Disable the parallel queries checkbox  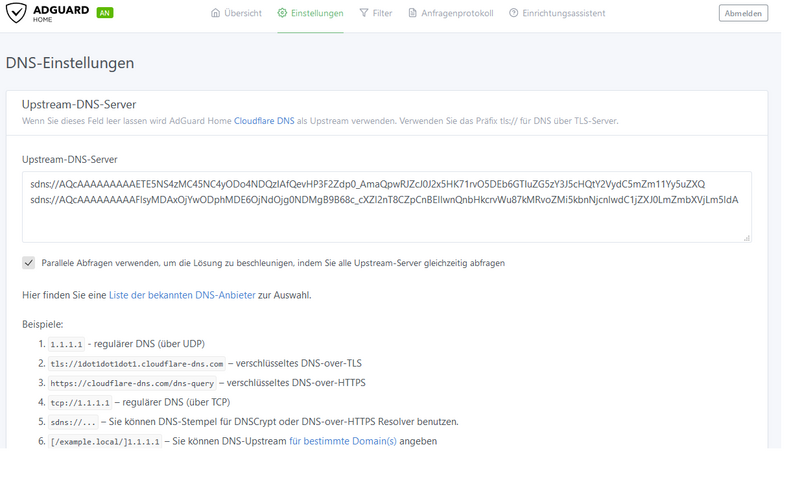29,263
